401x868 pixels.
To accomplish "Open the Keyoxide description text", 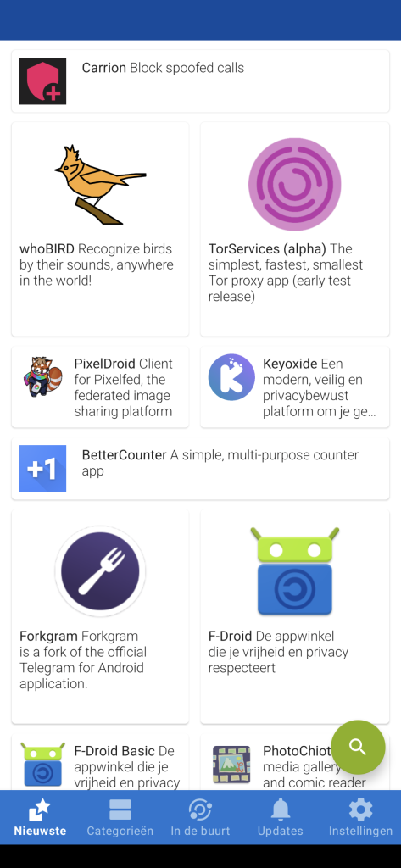I will tap(319, 387).
